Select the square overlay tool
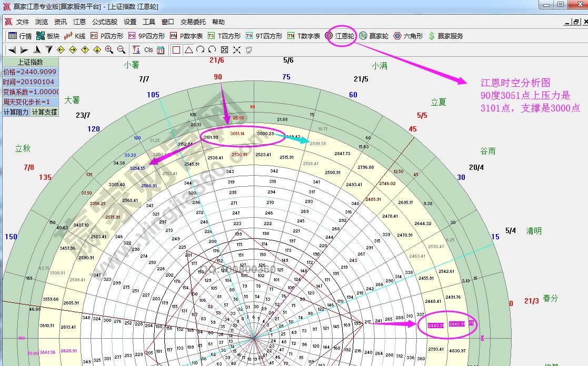Viewport: 588px width, 366px height. click(x=176, y=50)
